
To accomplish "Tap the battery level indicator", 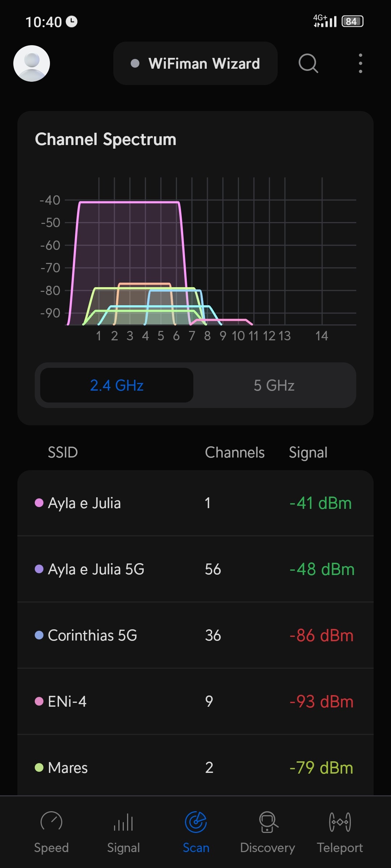I will (x=352, y=21).
